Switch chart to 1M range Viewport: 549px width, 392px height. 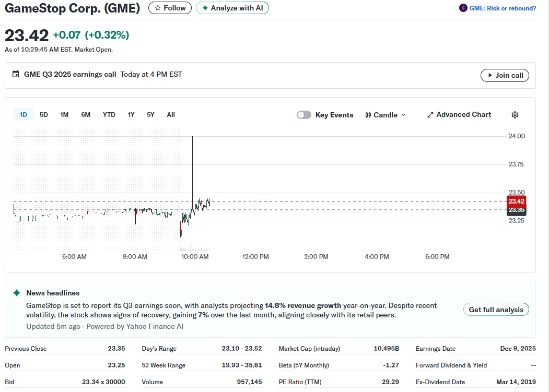64,115
